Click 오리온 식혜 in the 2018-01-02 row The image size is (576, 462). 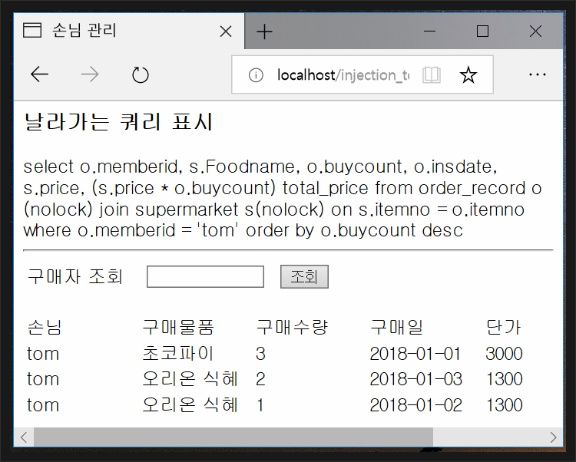(190, 404)
